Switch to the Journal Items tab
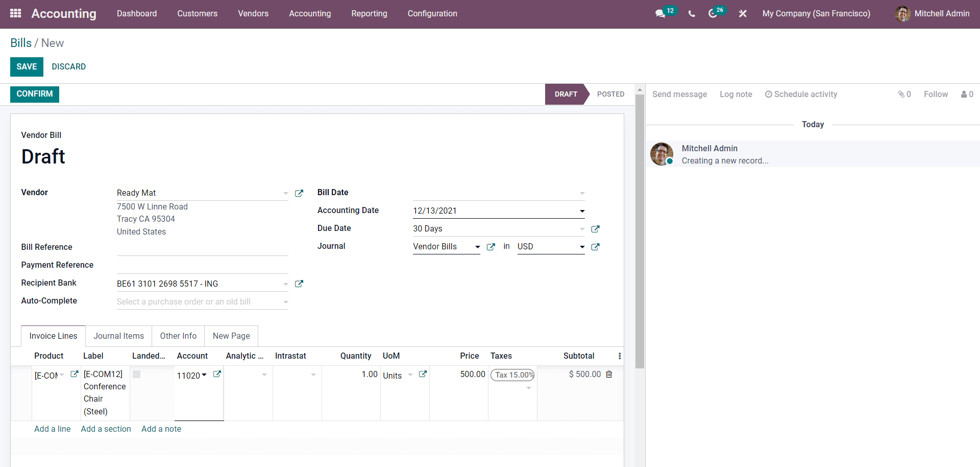The height and width of the screenshot is (467, 980). [118, 336]
